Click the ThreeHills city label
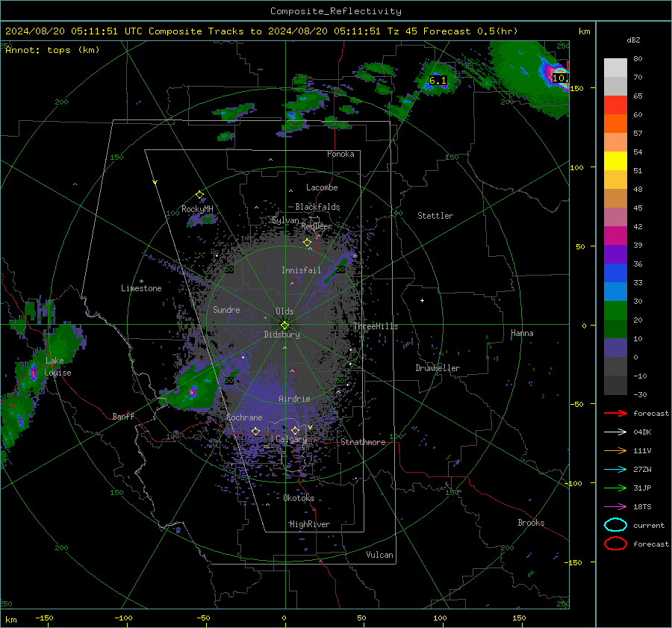This screenshot has width=672, height=628. pyautogui.click(x=376, y=326)
